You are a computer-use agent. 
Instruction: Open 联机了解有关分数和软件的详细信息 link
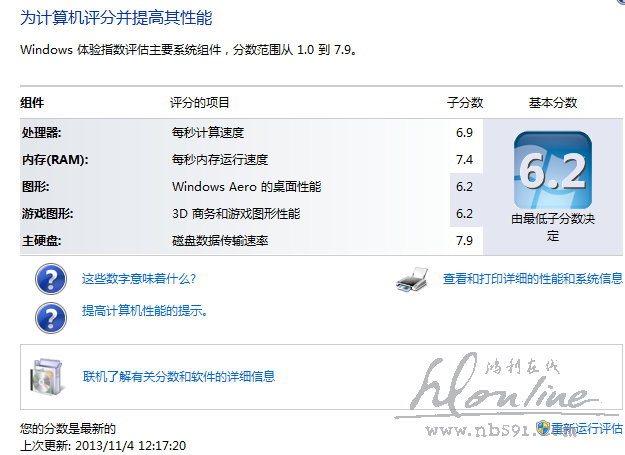coord(179,376)
